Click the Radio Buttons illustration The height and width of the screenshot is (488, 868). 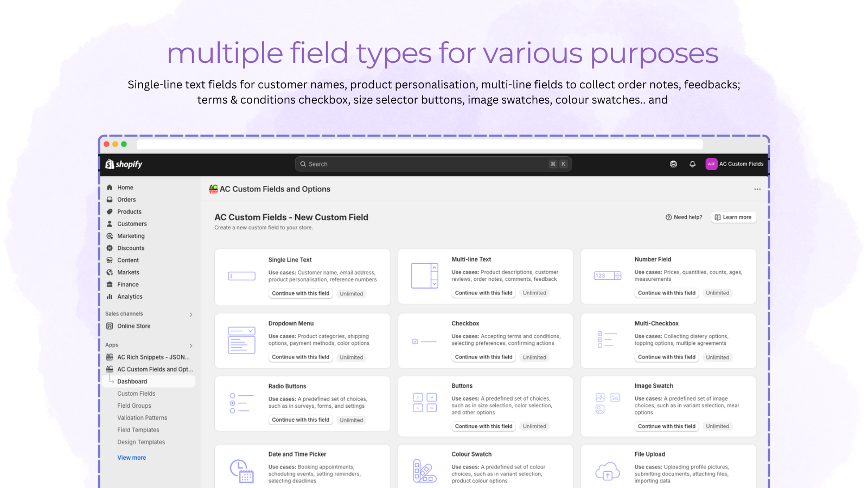[242, 403]
